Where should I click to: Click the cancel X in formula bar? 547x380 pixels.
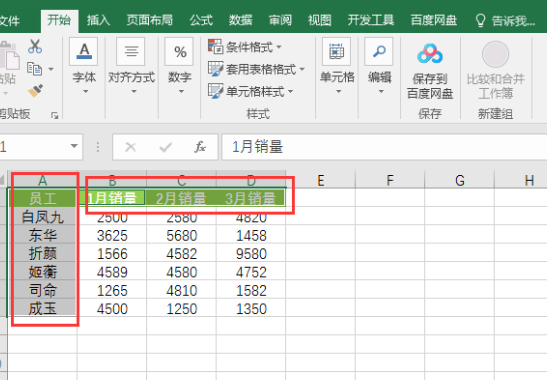point(130,147)
